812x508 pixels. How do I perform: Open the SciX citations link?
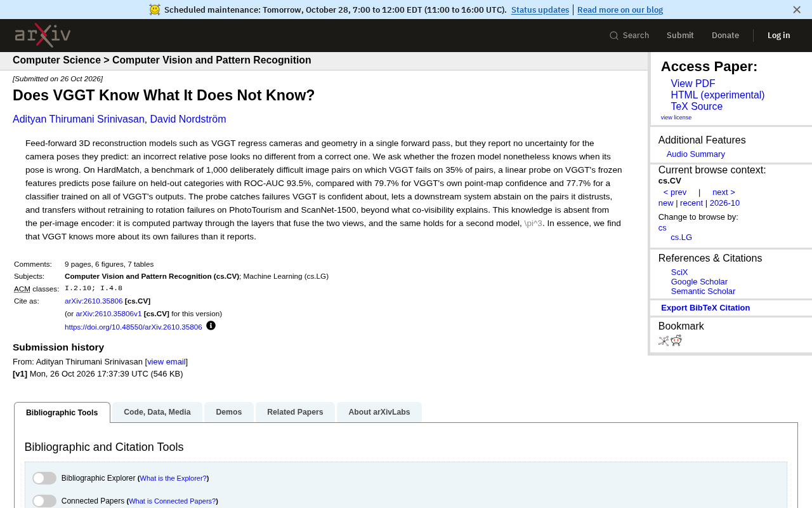click(x=679, y=272)
